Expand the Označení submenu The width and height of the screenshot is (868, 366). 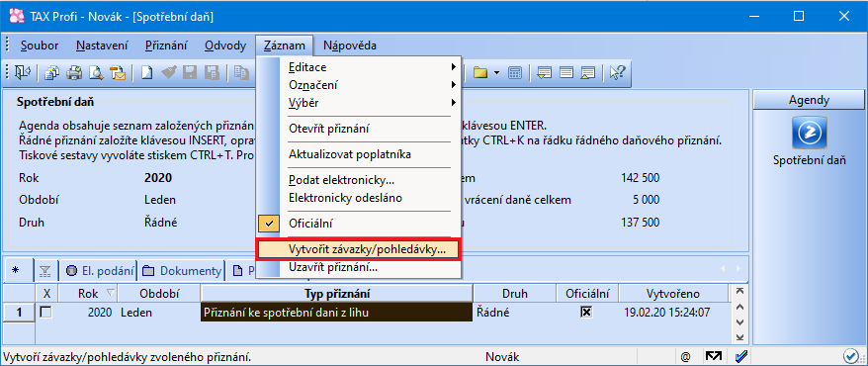tap(359, 85)
